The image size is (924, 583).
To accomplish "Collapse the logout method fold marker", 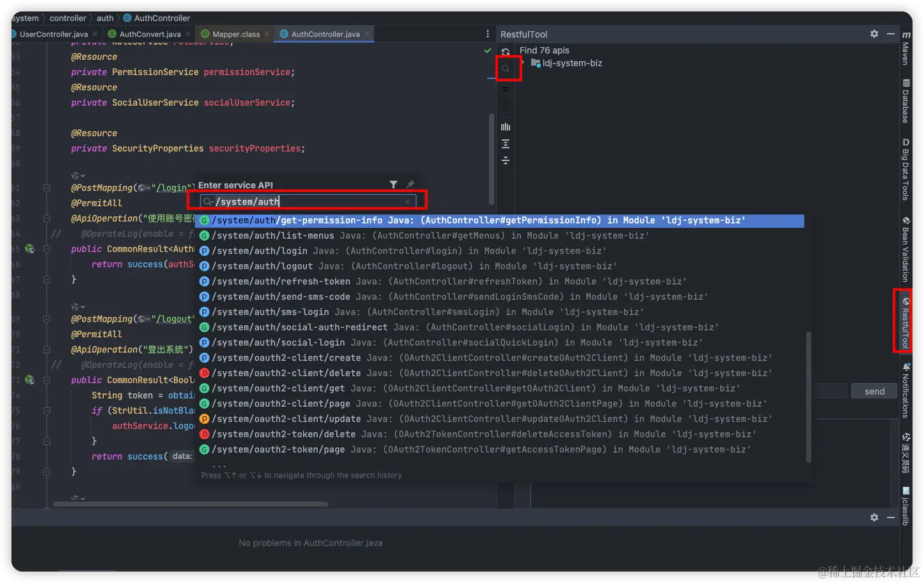I will [46, 380].
